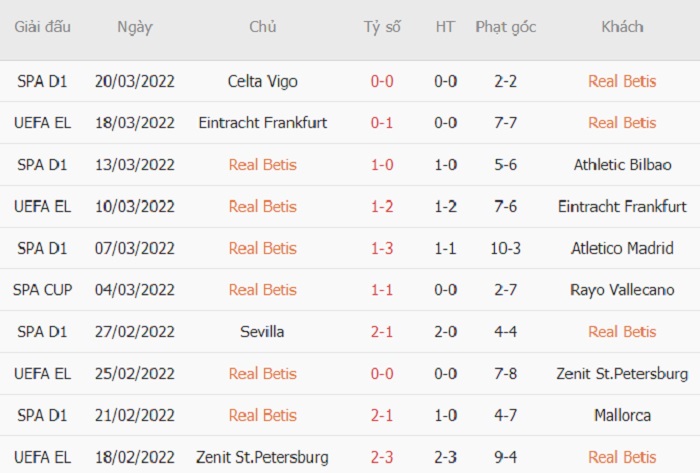Open the 1-2 score against Eintracht Frankfurt
The width and height of the screenshot is (700, 473).
coord(382,207)
